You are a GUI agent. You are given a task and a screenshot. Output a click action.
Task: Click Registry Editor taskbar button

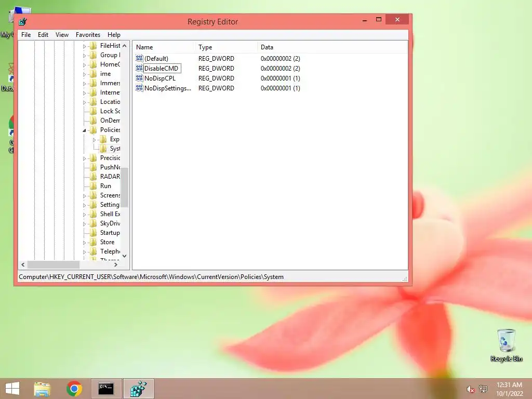pos(138,389)
